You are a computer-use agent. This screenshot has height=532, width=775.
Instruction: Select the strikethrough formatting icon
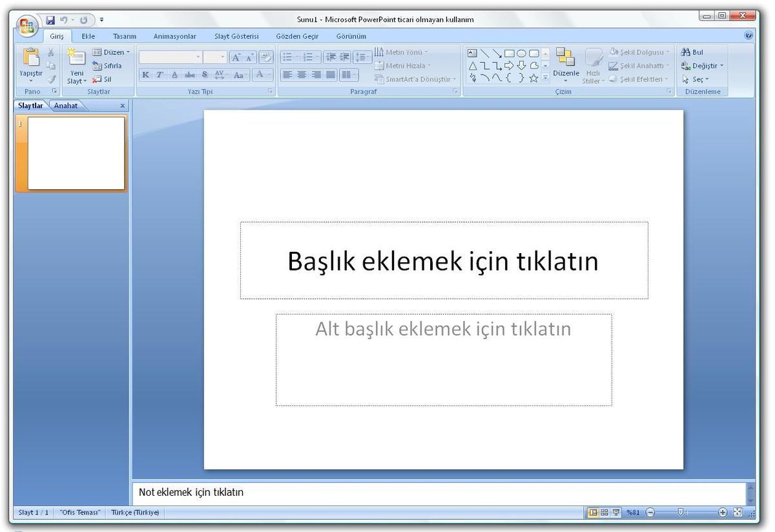pos(189,74)
